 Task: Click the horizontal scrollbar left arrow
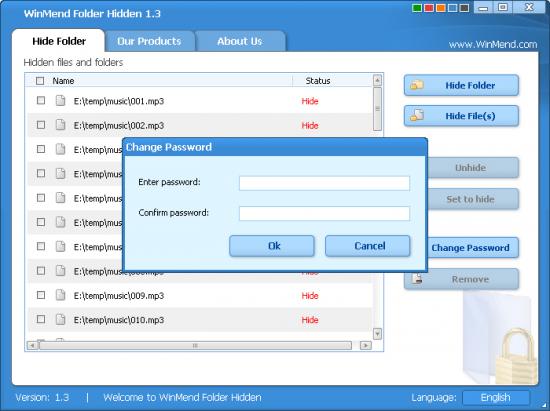pos(33,345)
